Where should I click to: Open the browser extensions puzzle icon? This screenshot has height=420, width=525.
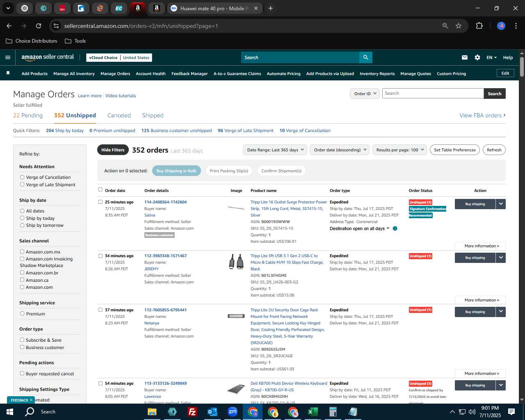479,26
